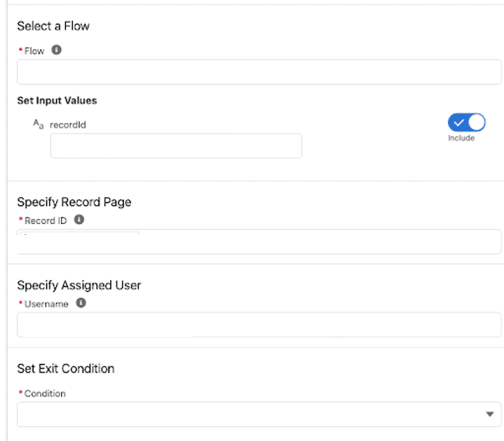Click the Specify Assigned User heading
The height and width of the screenshot is (441, 504).
79,285
